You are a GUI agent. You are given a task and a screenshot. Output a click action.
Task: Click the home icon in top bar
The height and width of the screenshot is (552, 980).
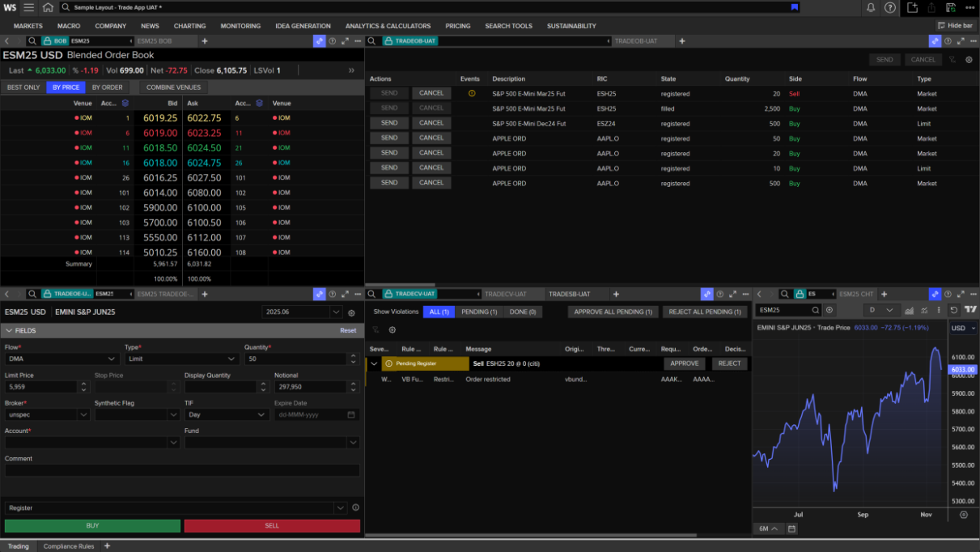pos(48,7)
